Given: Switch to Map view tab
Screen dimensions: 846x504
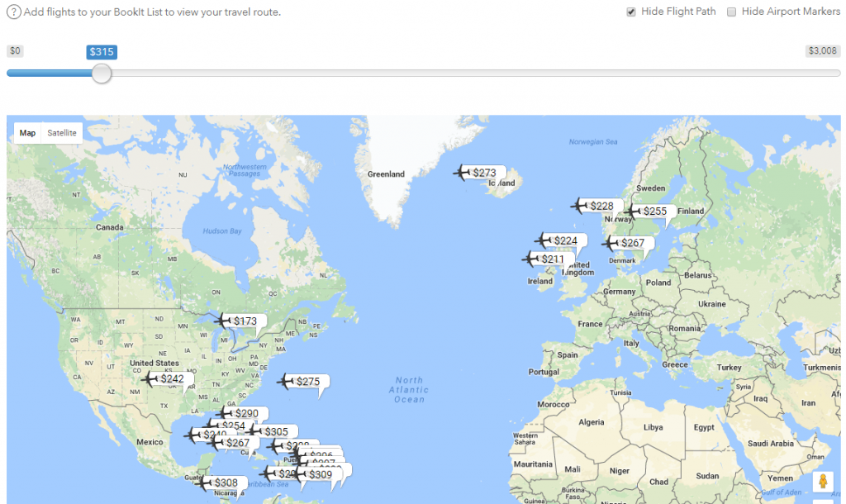Looking at the screenshot, I should [x=27, y=133].
